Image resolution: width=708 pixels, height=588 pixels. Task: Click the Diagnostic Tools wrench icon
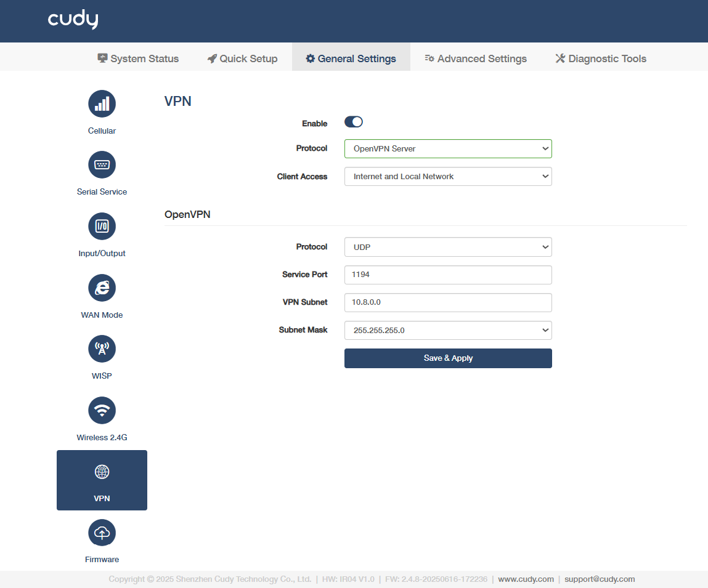point(560,58)
